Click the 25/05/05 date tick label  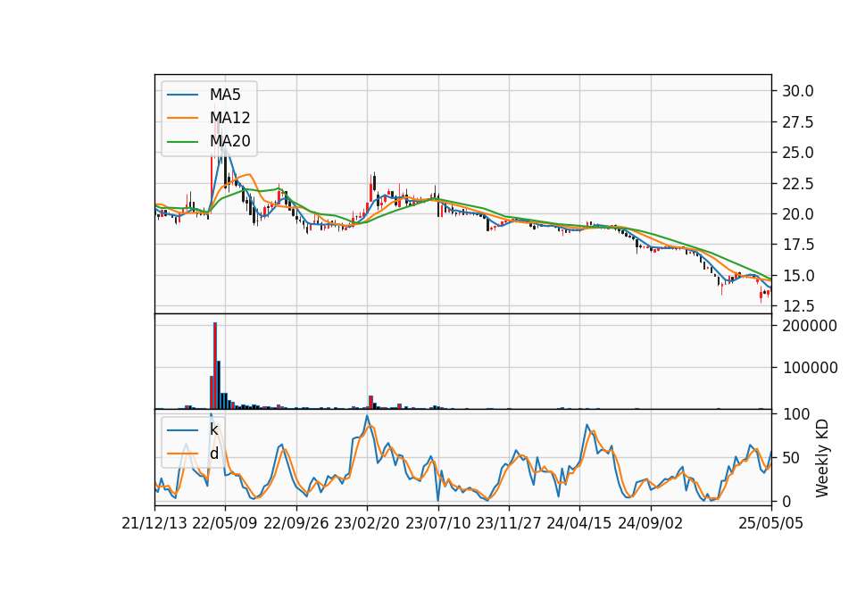pyautogui.click(x=771, y=523)
